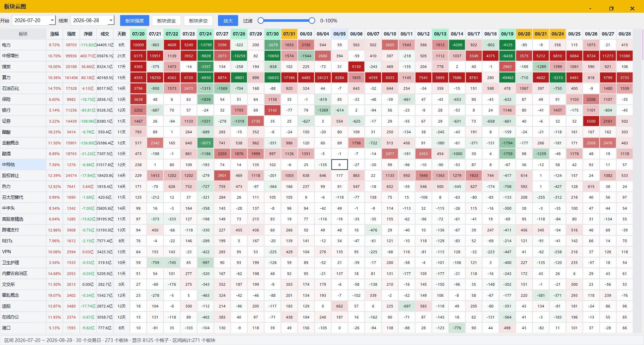Click the 662 cell in 造船 row
644x345 pixels.
coord(339,306)
